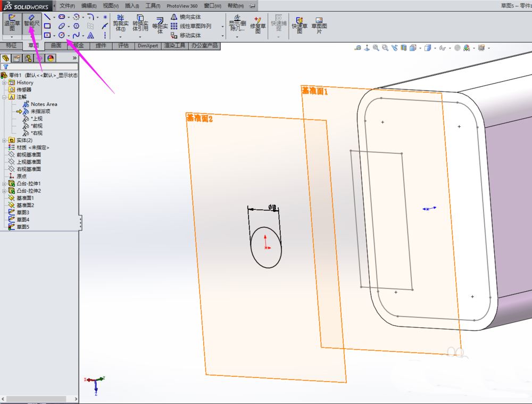Open the 插入(I) menu
The image size is (532, 404).
coord(131,6)
